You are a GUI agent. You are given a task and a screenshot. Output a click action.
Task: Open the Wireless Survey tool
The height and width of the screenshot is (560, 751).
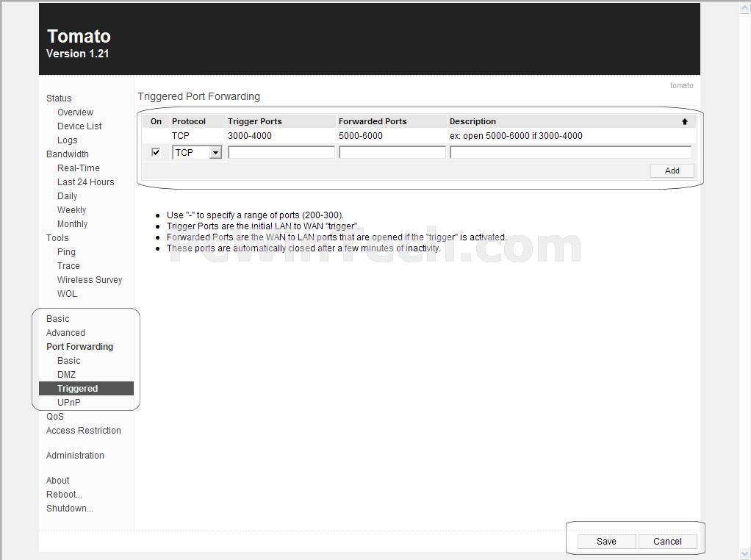coord(90,280)
